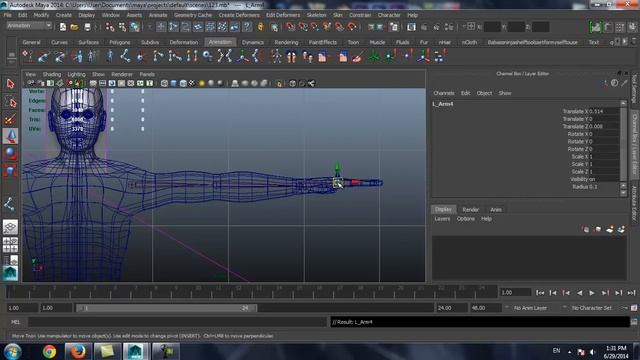The image size is (640, 360).
Task: Click the Save scene icon
Action: pyautogui.click(x=87, y=27)
